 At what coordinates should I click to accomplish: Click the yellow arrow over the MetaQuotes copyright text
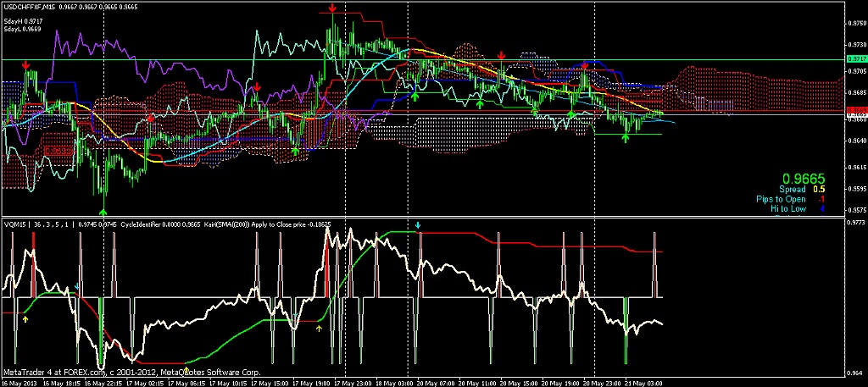(x=186, y=369)
